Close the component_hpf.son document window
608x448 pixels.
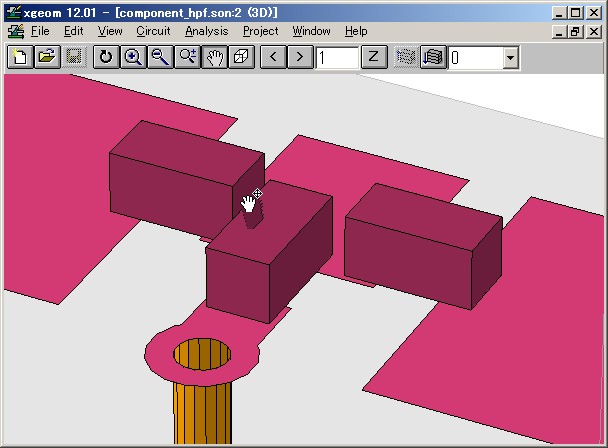[x=594, y=31]
